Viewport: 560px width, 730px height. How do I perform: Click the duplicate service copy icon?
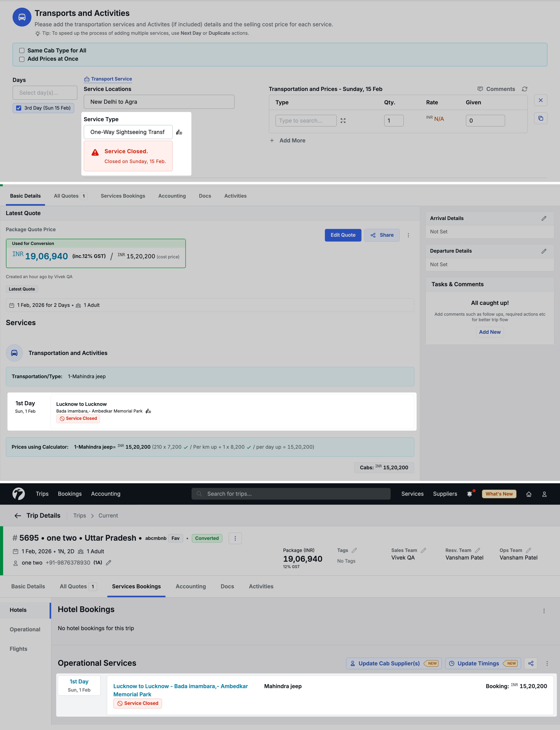[x=541, y=118]
